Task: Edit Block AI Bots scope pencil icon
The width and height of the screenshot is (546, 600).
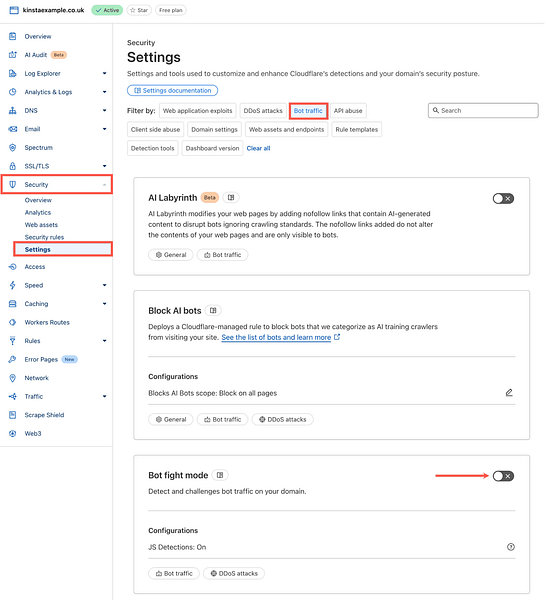Action: click(509, 393)
